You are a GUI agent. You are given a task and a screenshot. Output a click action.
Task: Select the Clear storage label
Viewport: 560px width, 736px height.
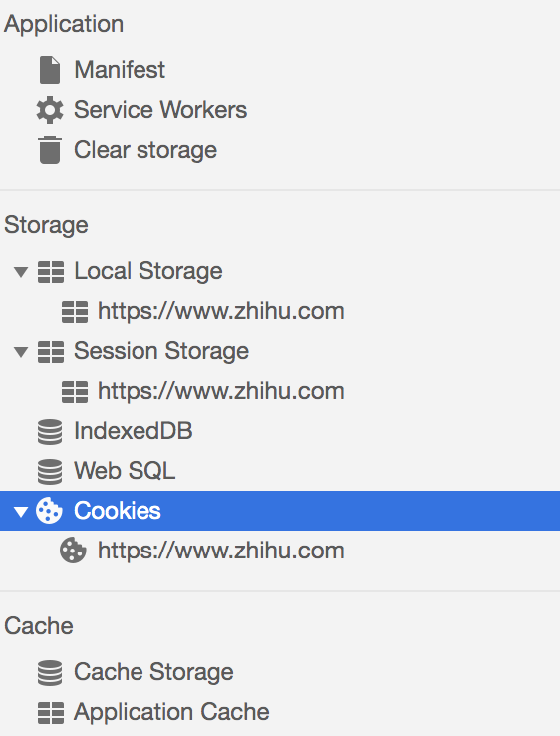145,150
